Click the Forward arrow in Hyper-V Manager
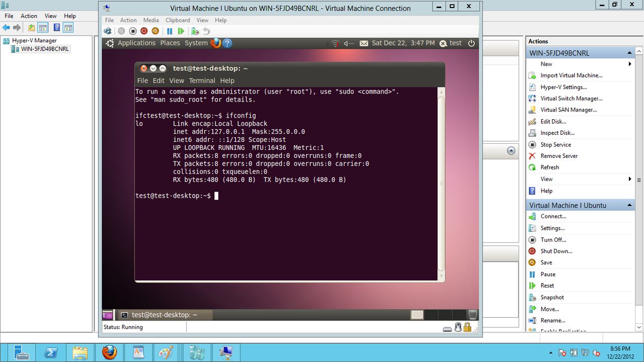This screenshot has height=362, width=644. tap(17, 28)
